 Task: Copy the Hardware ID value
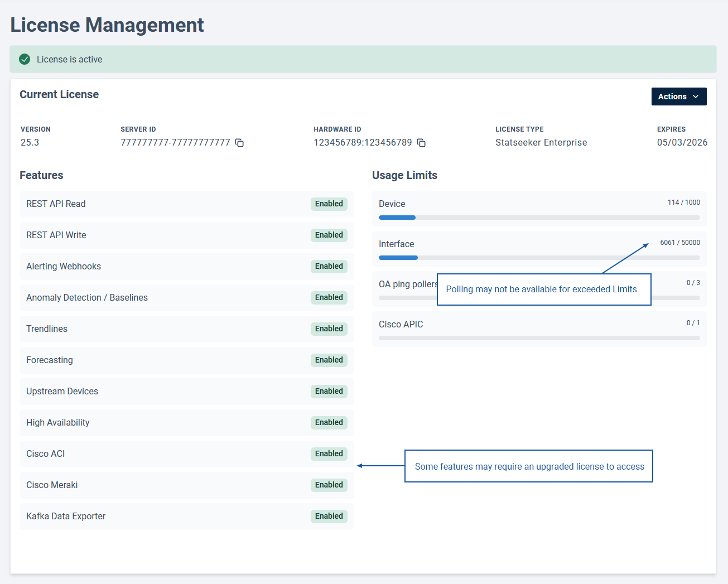(421, 143)
